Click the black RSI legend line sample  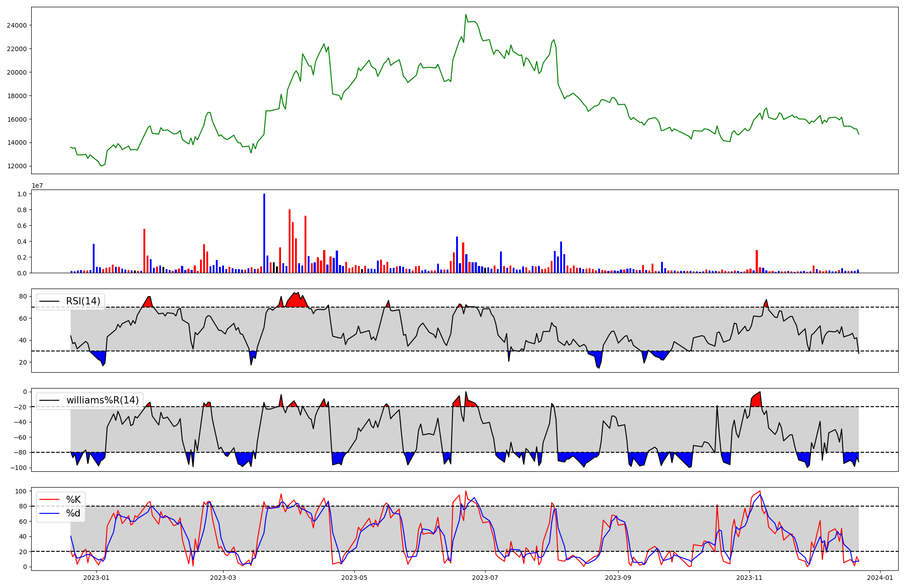(50, 301)
